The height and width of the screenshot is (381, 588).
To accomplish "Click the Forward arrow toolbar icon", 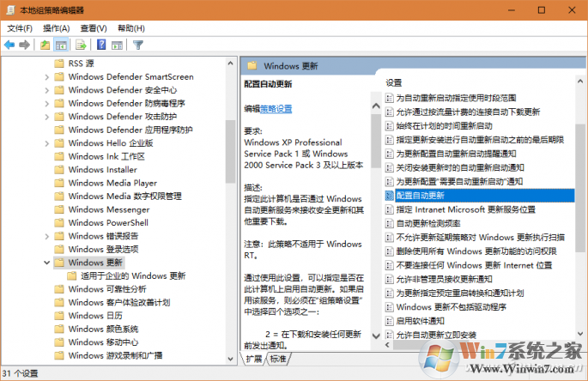I will click(x=24, y=45).
